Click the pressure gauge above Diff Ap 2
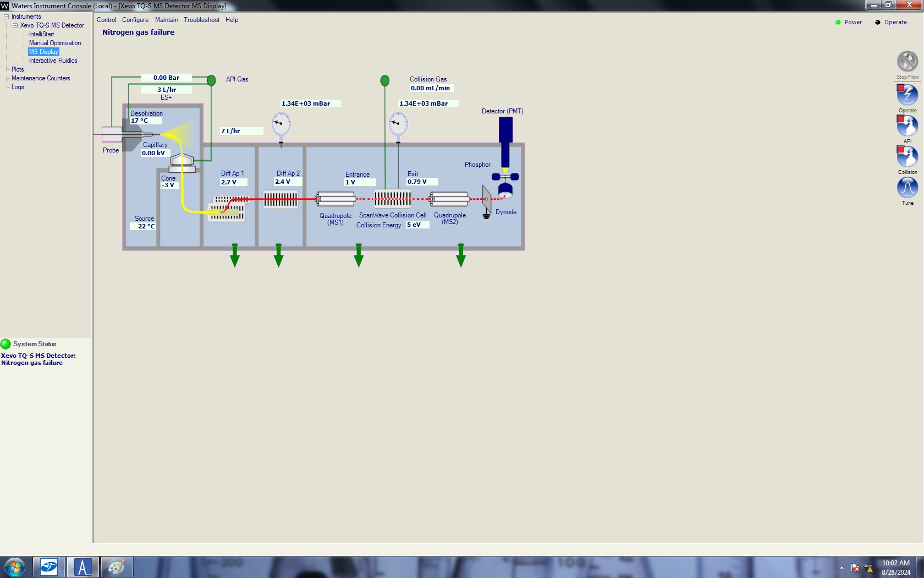 tap(281, 124)
